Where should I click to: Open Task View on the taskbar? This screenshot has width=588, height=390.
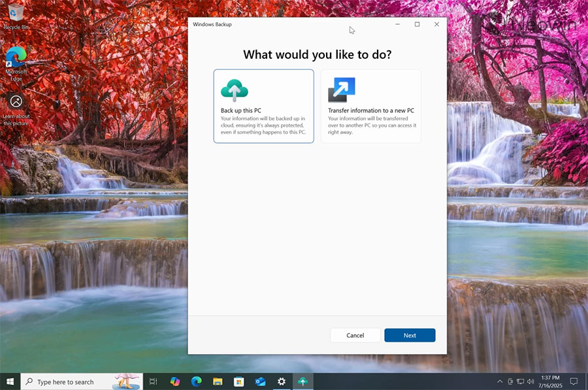tap(153, 381)
